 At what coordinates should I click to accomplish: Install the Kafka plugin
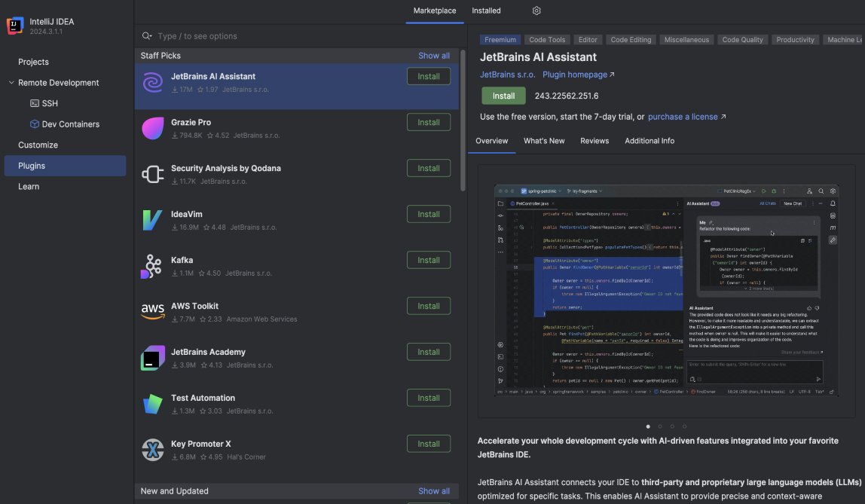[429, 260]
